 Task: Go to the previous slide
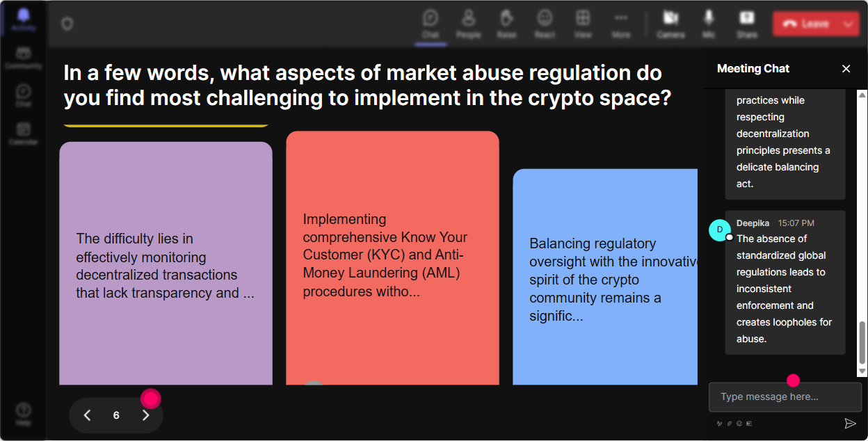88,415
